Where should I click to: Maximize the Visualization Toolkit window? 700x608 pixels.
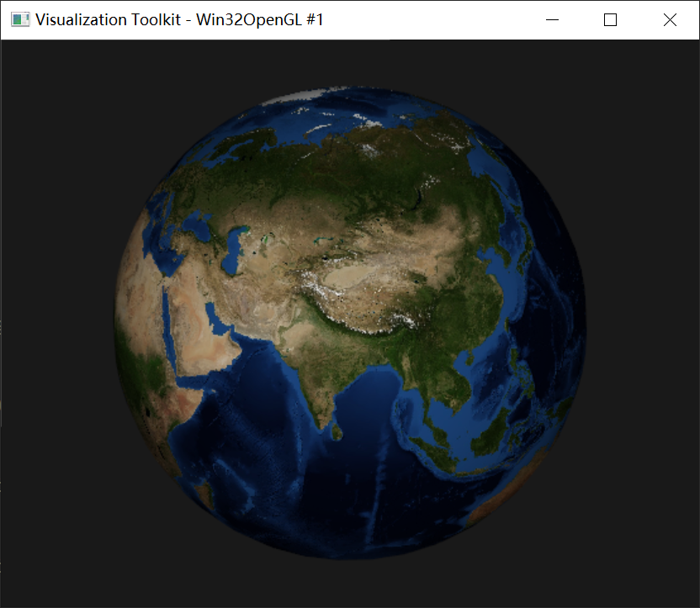[610, 19]
